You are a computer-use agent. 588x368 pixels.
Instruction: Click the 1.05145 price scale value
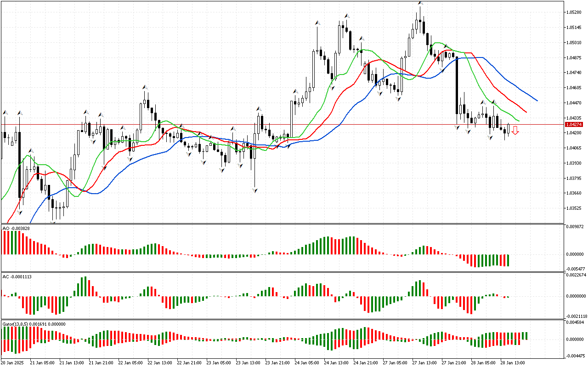574,28
